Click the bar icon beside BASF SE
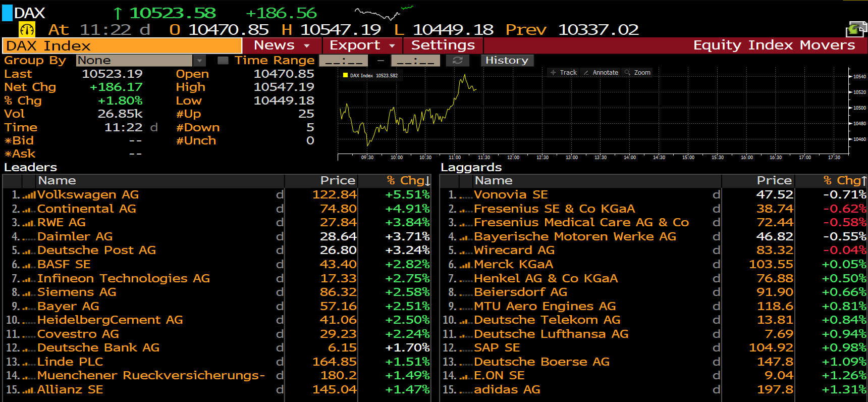 29,265
